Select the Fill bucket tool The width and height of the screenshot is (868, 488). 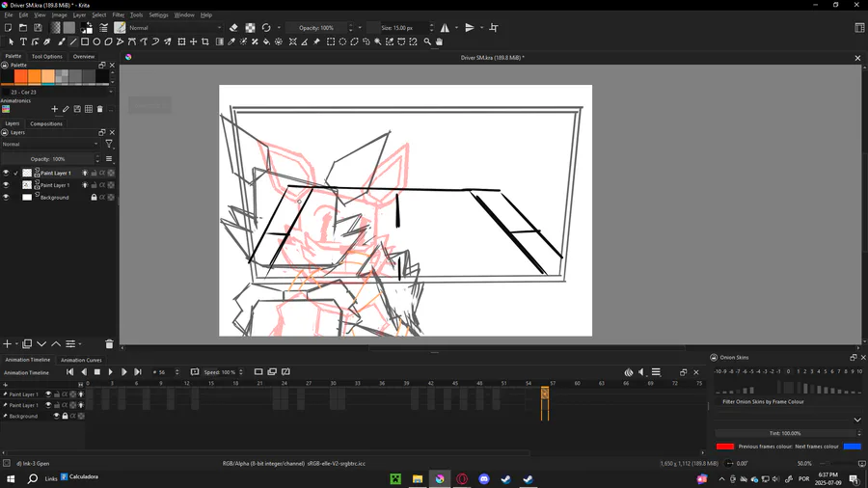(x=266, y=41)
